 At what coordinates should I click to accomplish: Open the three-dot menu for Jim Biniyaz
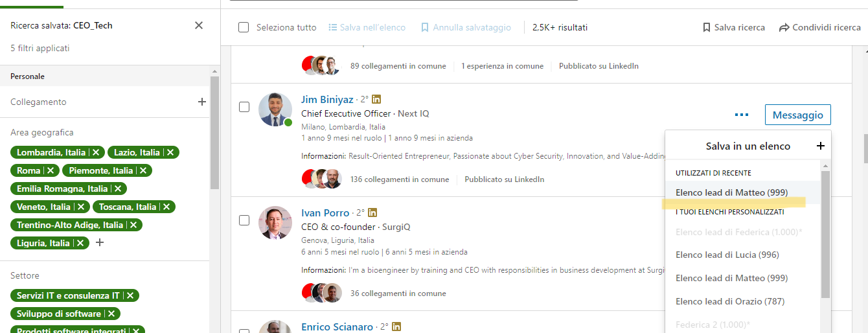click(742, 115)
